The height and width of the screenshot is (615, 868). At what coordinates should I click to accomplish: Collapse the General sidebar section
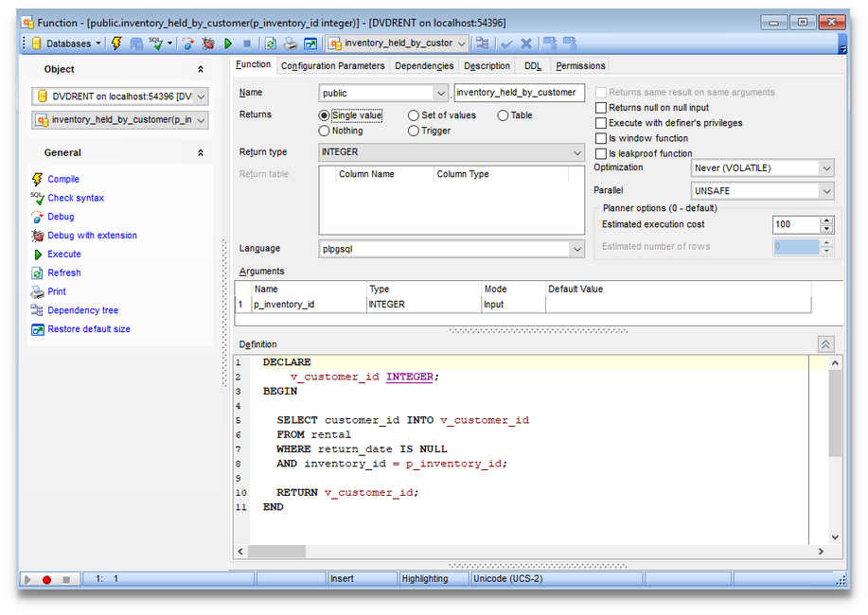coord(200,152)
